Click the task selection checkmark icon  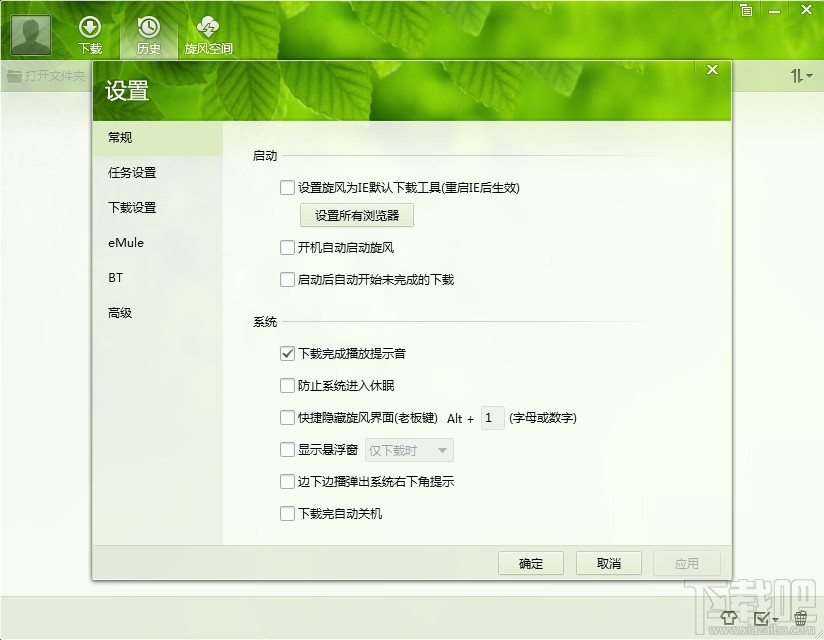coord(760,619)
